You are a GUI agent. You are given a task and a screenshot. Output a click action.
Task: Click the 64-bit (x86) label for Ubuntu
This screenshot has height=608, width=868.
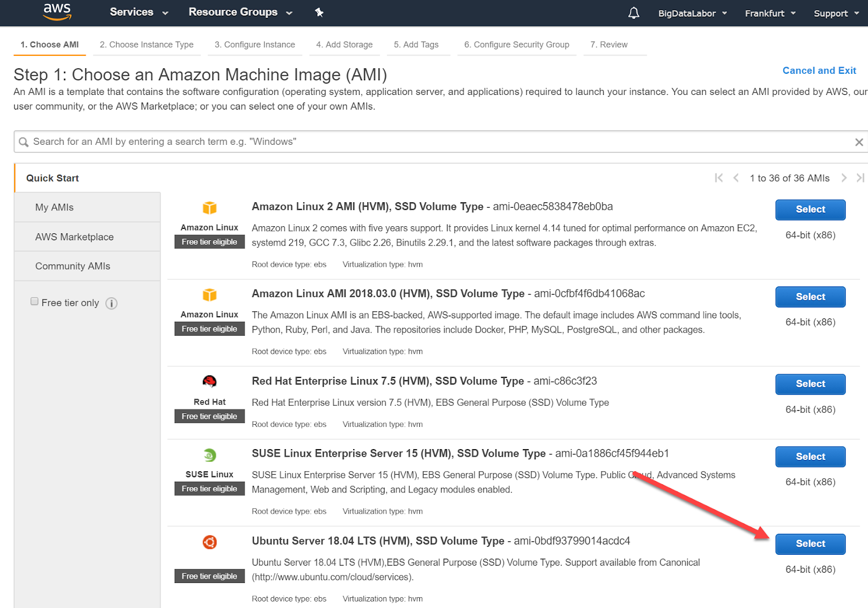810,569
